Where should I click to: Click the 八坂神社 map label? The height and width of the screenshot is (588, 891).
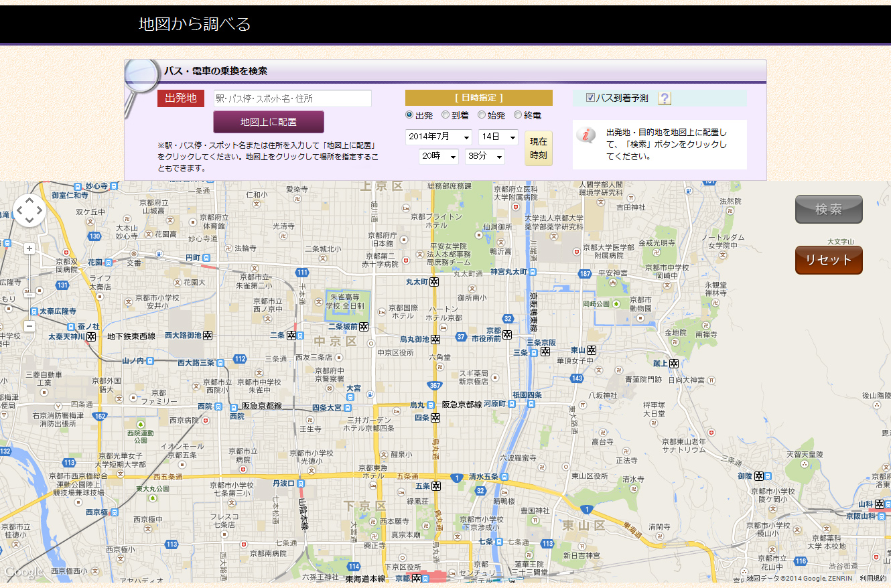click(602, 396)
